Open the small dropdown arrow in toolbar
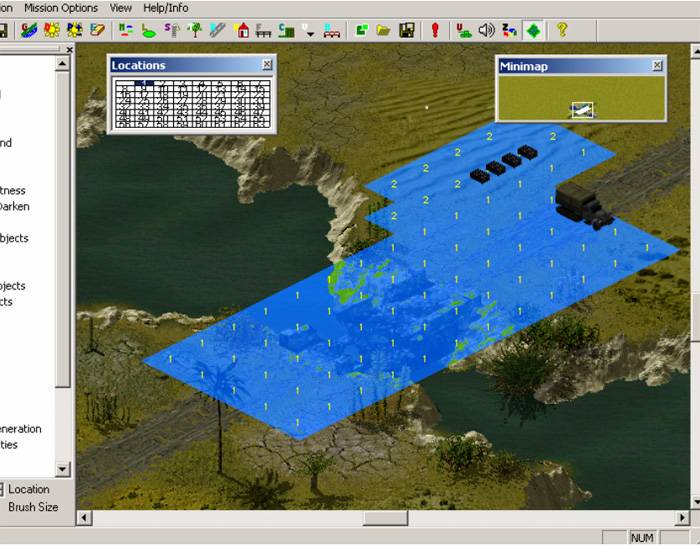This screenshot has width=700, height=546. [x=311, y=32]
